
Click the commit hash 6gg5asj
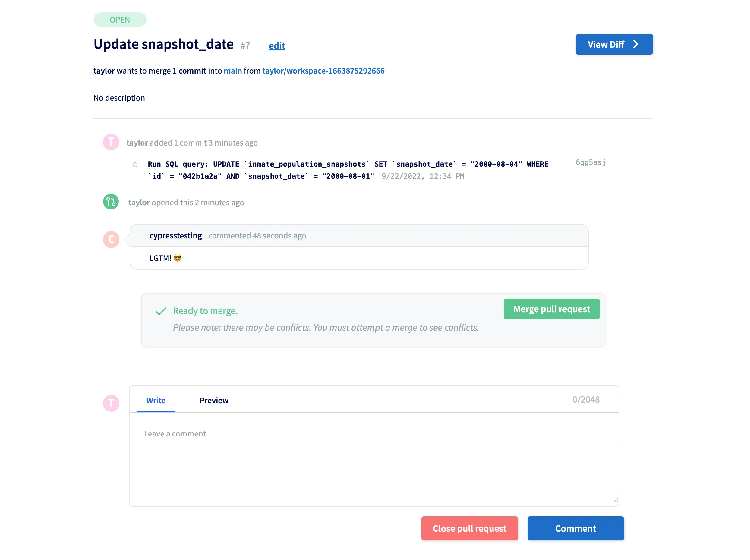tap(590, 162)
